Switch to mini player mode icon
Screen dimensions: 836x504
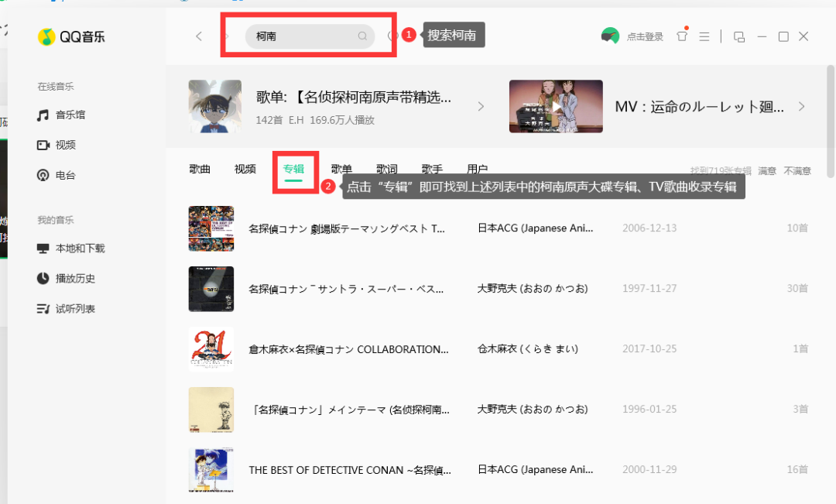pyautogui.click(x=739, y=36)
